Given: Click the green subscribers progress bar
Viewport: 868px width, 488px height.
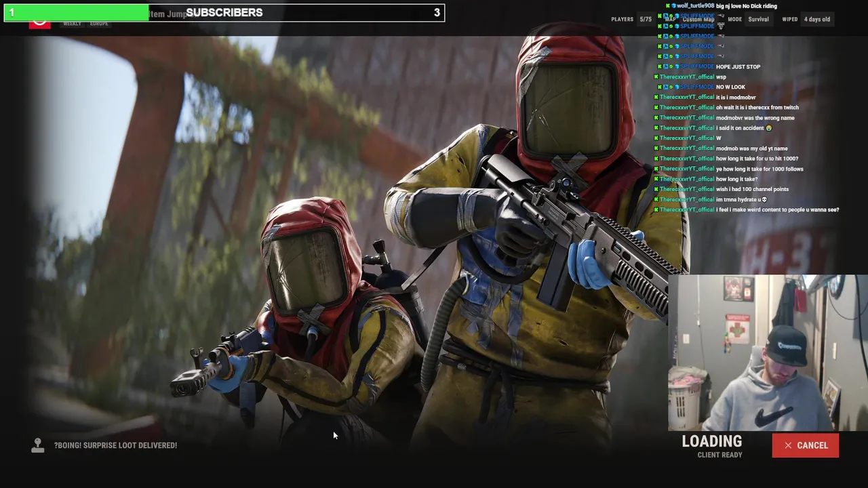Looking at the screenshot, I should pos(76,12).
